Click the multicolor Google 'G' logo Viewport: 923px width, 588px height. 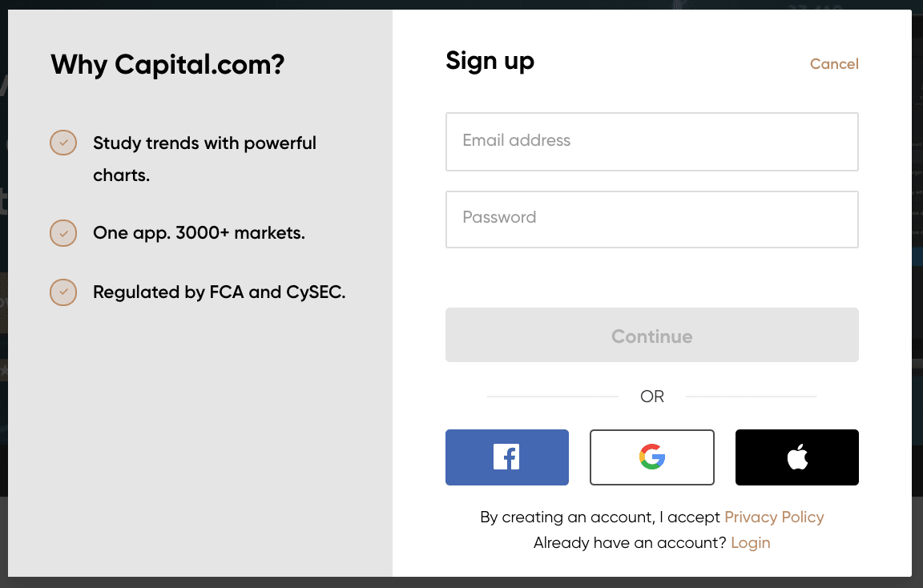pyautogui.click(x=651, y=457)
